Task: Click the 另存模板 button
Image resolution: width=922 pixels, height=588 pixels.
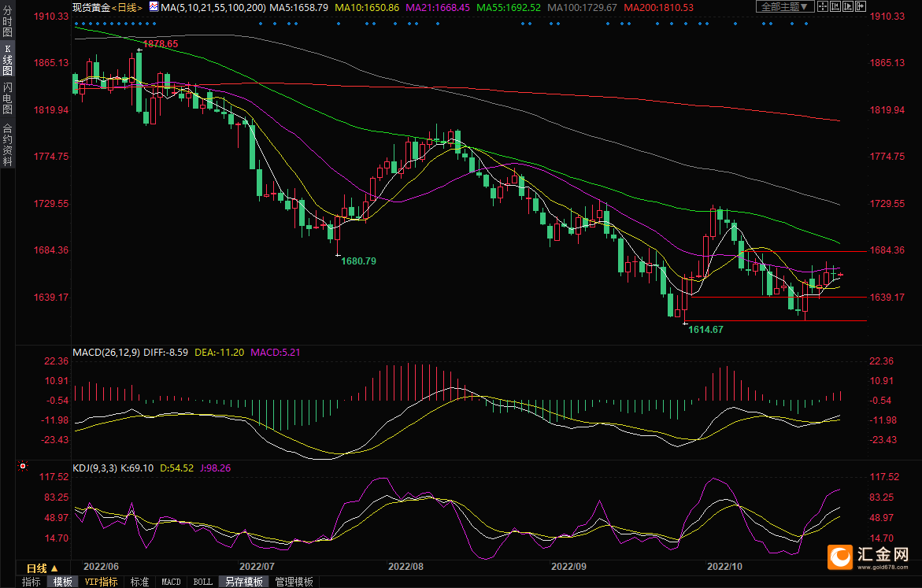Action: click(243, 582)
